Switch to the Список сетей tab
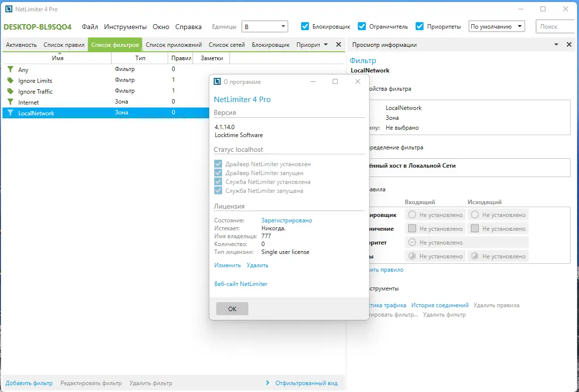579x392 pixels. (x=227, y=44)
